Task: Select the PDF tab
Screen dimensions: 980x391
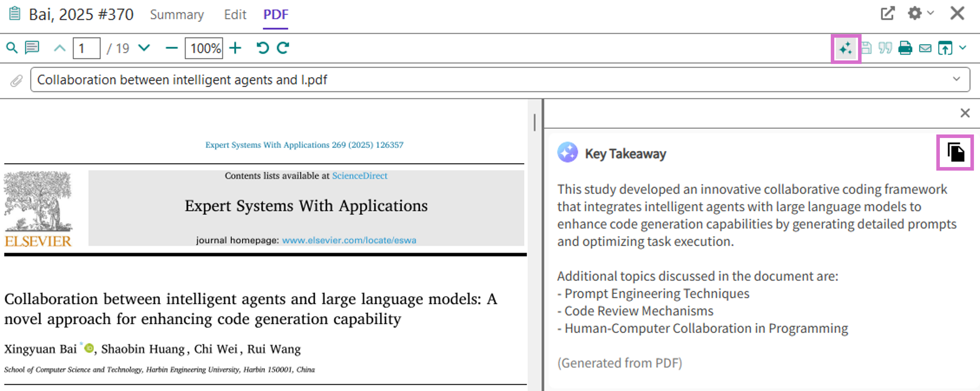Action: coord(276,14)
